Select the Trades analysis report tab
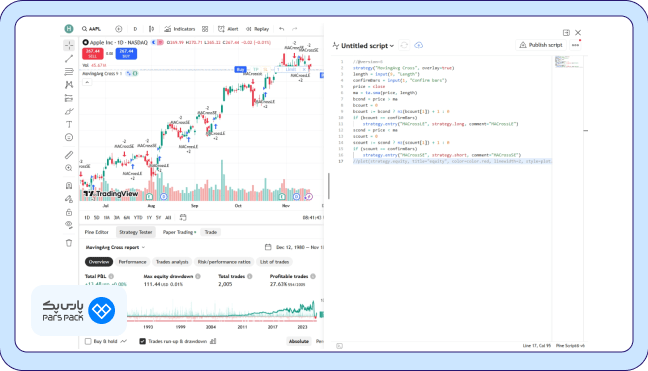 172,262
